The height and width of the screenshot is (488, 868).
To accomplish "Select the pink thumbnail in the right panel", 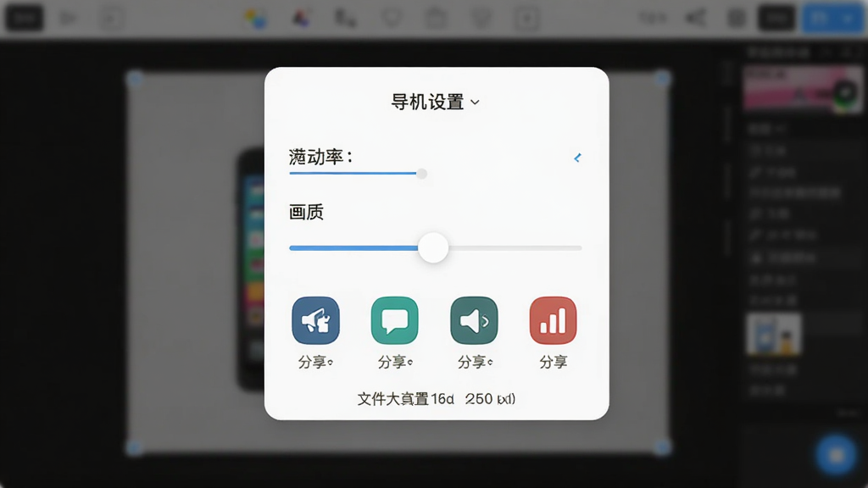I will [803, 88].
